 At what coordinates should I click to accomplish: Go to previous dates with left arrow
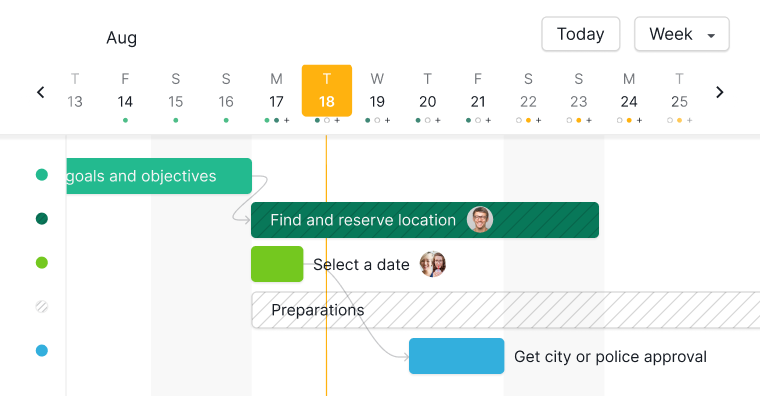pos(41,92)
